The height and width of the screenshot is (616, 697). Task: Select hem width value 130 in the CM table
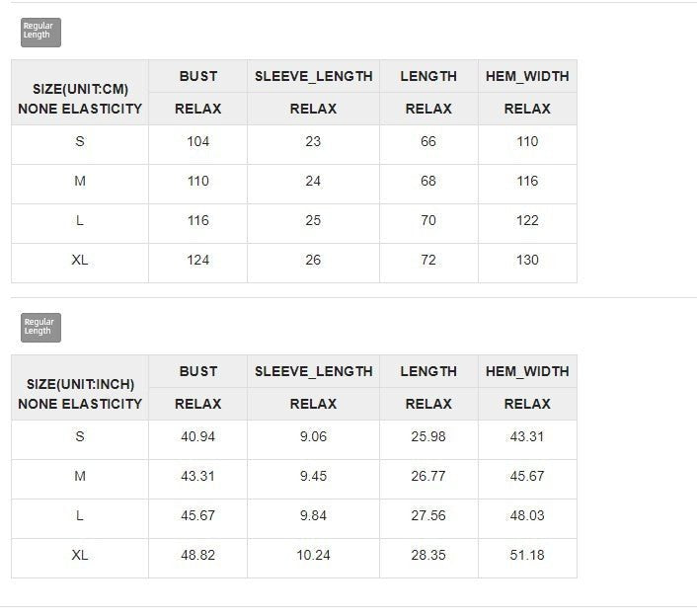click(527, 260)
